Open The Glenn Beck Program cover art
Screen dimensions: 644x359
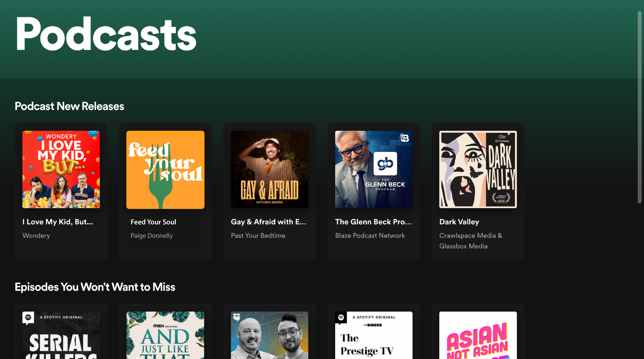[374, 169]
